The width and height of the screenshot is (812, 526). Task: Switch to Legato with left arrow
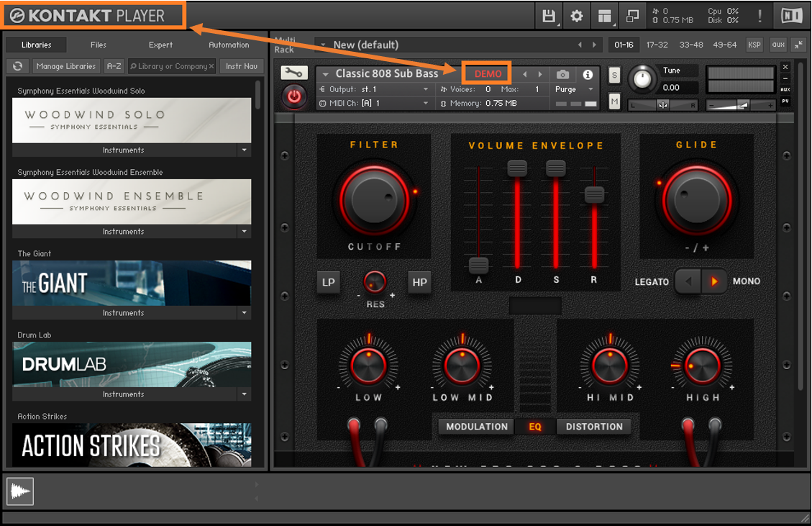tap(688, 281)
